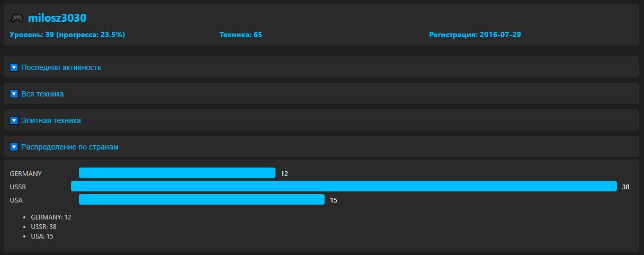This screenshot has width=644, height=255.
Task: Expand the Вся техника section
Action: click(321, 94)
